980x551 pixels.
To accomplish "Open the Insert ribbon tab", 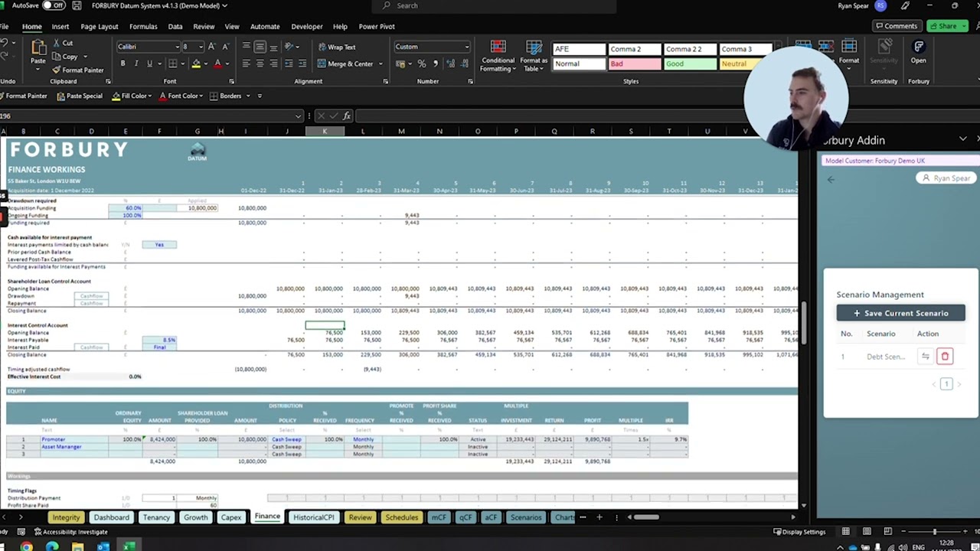I will point(60,26).
